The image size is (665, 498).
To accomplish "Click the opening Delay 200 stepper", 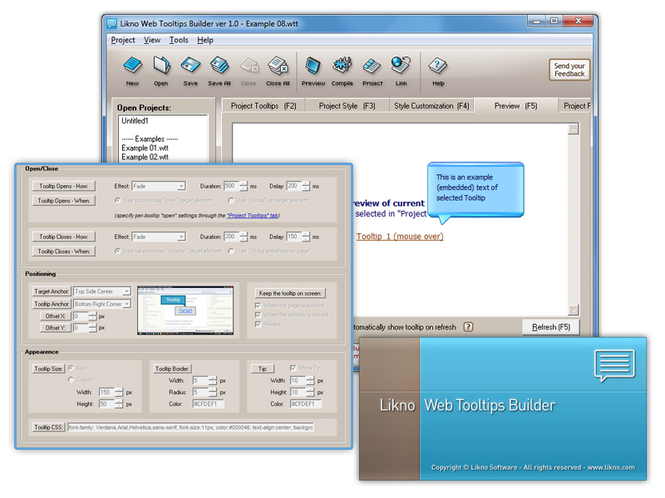I will [x=306, y=186].
